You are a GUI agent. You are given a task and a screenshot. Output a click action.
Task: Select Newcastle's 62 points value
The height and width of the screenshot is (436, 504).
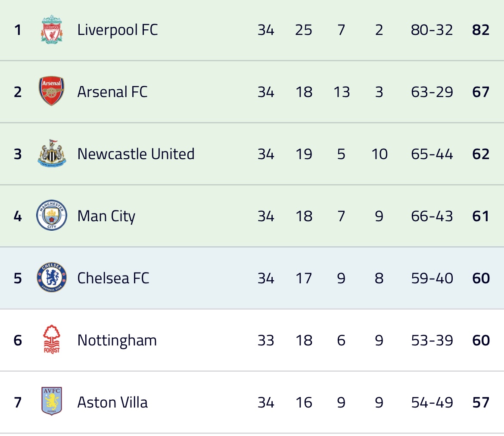pyautogui.click(x=481, y=154)
